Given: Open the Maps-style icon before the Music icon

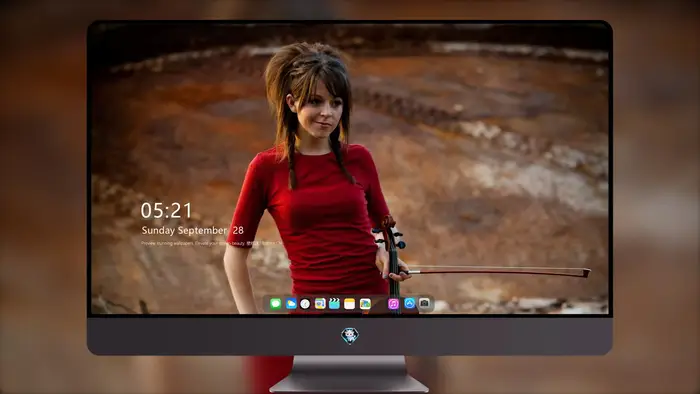Looking at the screenshot, I should point(365,304).
